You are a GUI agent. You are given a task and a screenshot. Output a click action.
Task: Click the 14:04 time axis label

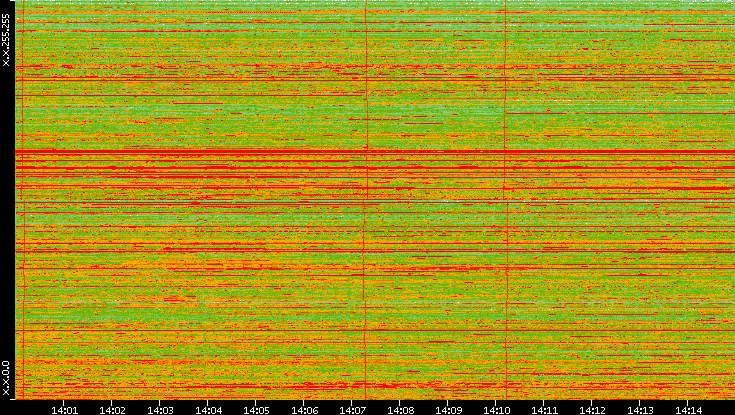208,410
